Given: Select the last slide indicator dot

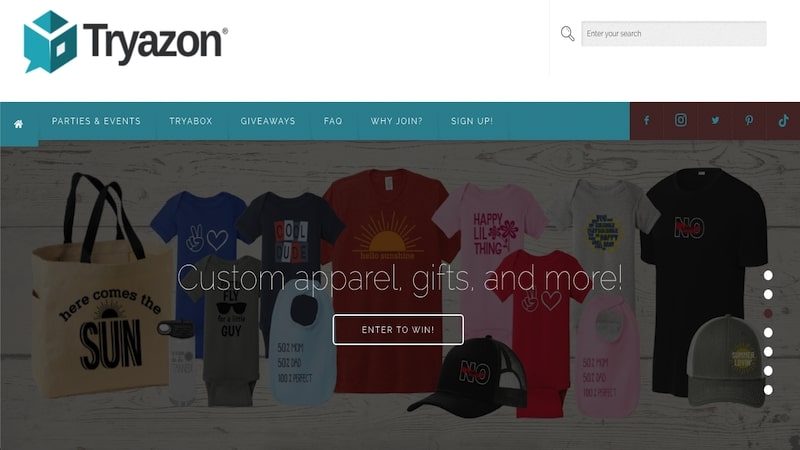Looking at the screenshot, I should pyautogui.click(x=768, y=390).
